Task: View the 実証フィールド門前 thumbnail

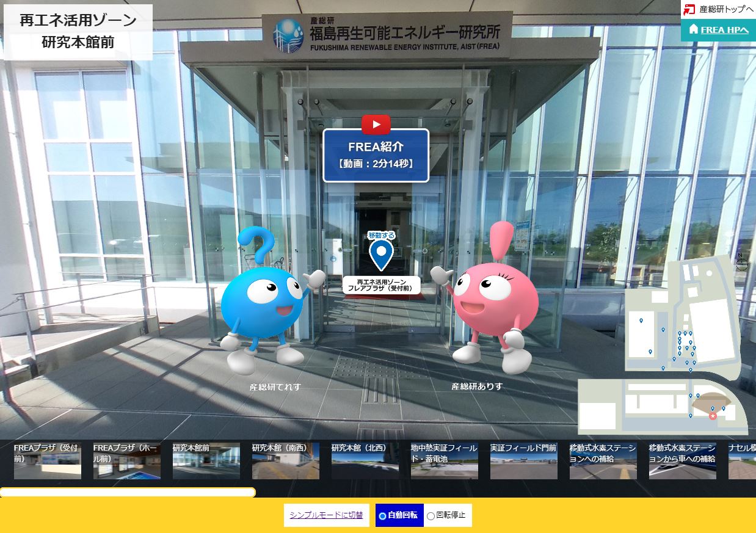Action: 524,461
